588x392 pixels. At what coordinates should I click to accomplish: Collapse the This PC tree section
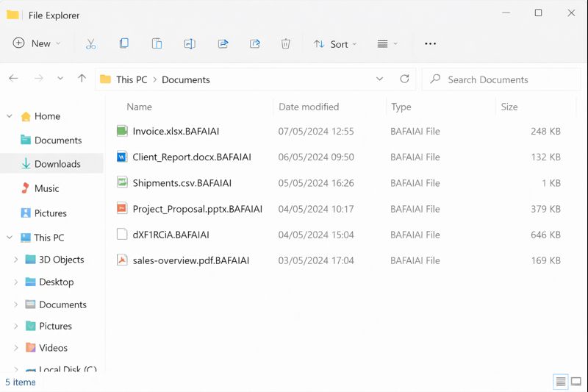pyautogui.click(x=10, y=237)
